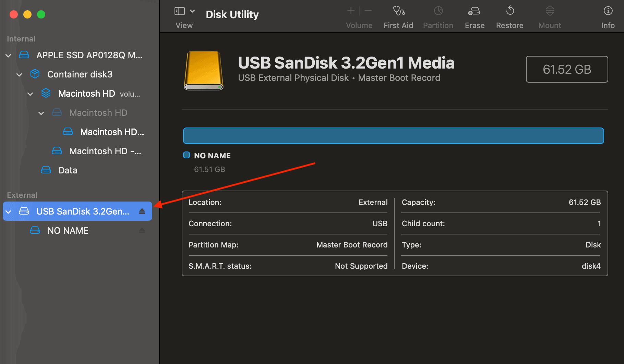This screenshot has width=624, height=364.
Task: Eject the USB SanDisk drive
Action: 142,211
